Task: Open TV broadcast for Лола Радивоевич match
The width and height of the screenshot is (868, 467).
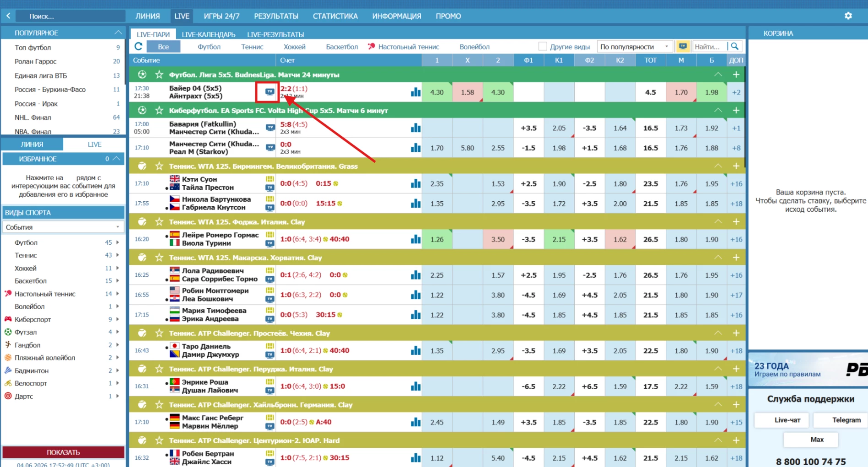Action: click(270, 279)
